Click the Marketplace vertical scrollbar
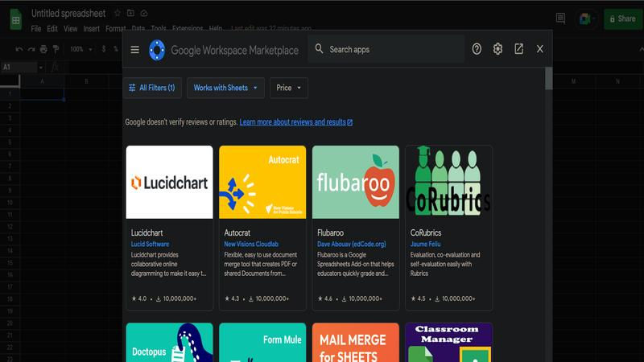The height and width of the screenshot is (362, 644). [x=548, y=78]
